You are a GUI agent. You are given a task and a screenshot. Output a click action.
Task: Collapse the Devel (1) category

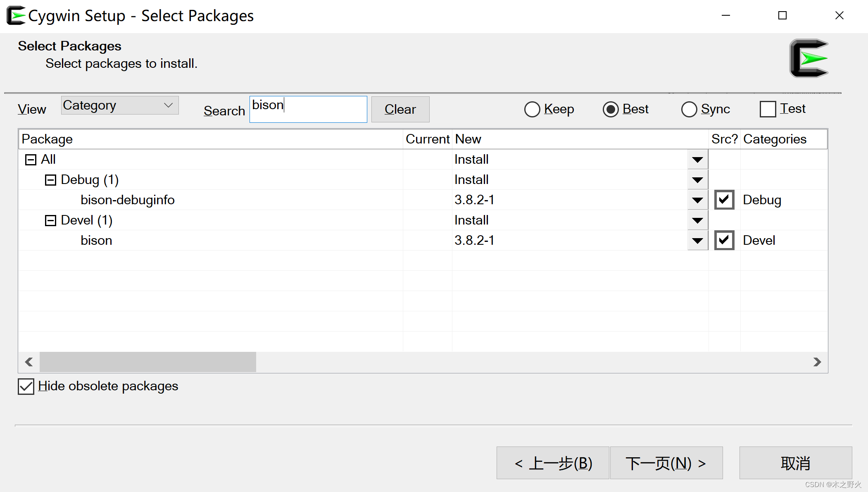50,220
